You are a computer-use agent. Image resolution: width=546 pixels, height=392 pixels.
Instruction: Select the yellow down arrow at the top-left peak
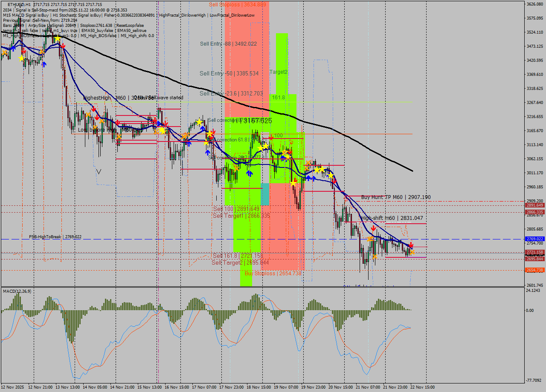coord(57,37)
